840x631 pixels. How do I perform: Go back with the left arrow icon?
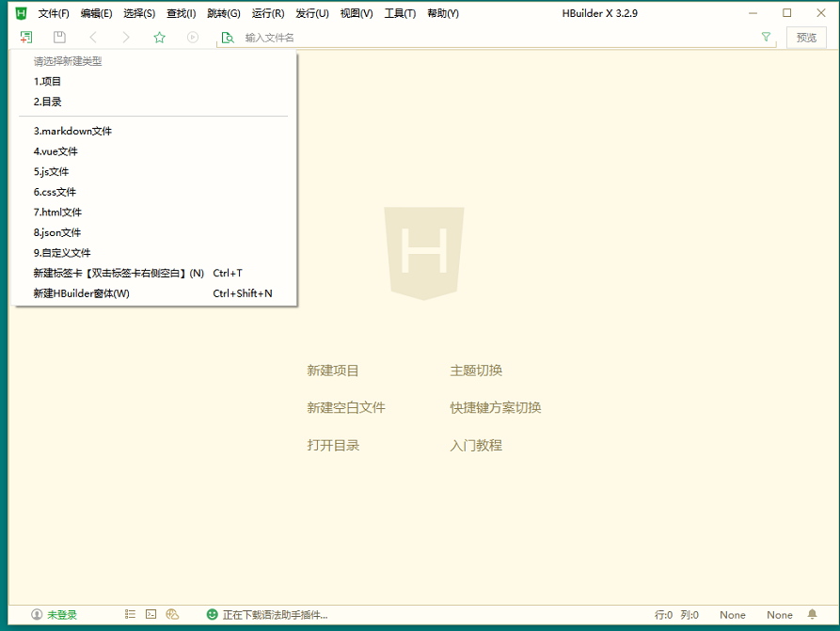click(93, 37)
